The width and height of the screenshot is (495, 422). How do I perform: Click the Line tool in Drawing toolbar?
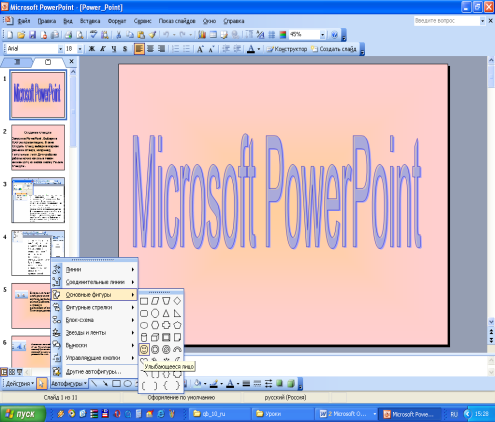pyautogui.click(x=94, y=384)
